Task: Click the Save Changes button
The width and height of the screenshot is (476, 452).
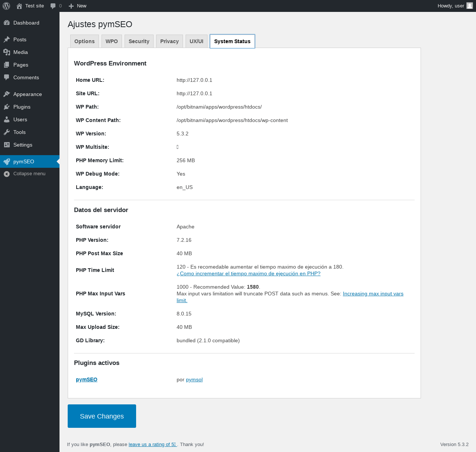Action: [102, 416]
